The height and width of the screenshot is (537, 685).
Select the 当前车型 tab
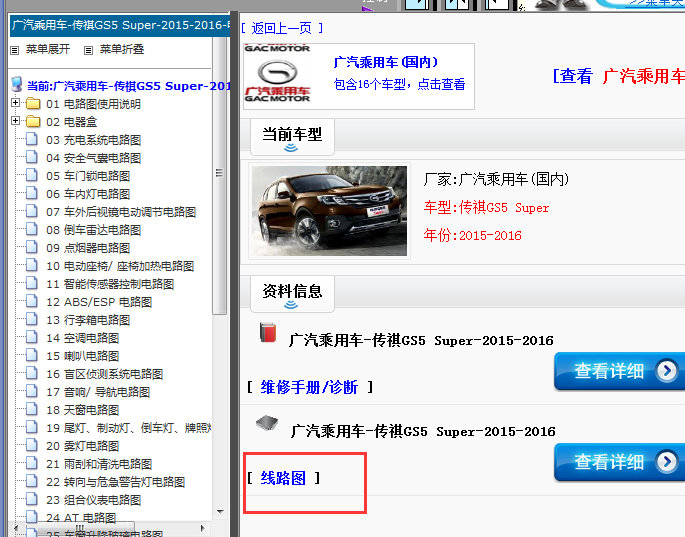point(292,136)
